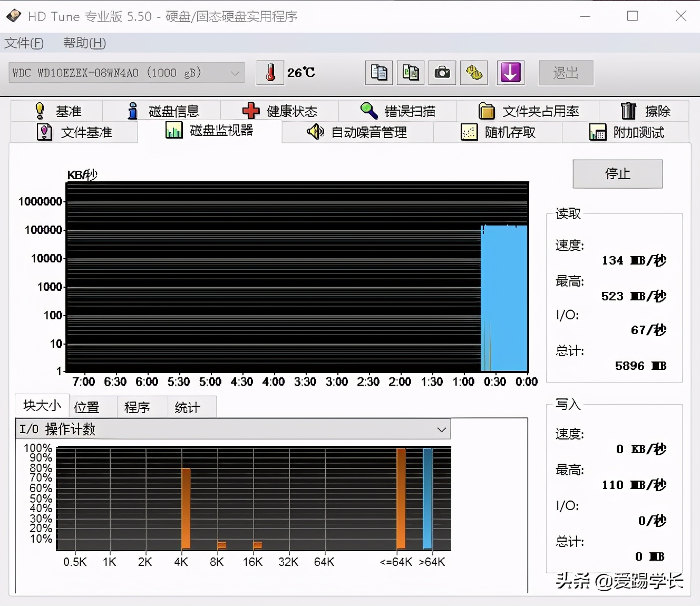Click the purple download arrow icon
Viewport: 700px width, 606px height.
510,73
